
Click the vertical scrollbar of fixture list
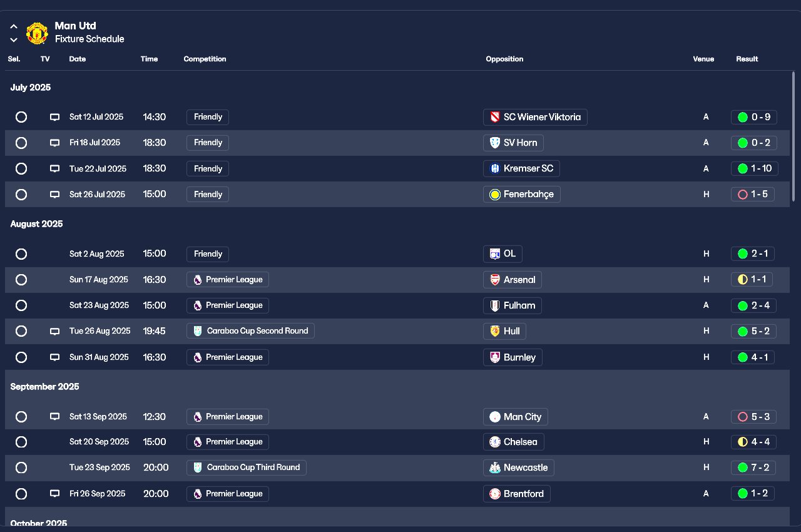(794, 136)
